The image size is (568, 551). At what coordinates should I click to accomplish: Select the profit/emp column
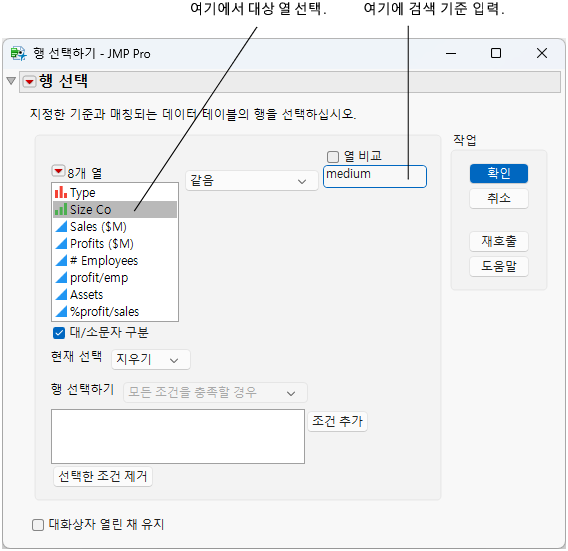pos(115,277)
